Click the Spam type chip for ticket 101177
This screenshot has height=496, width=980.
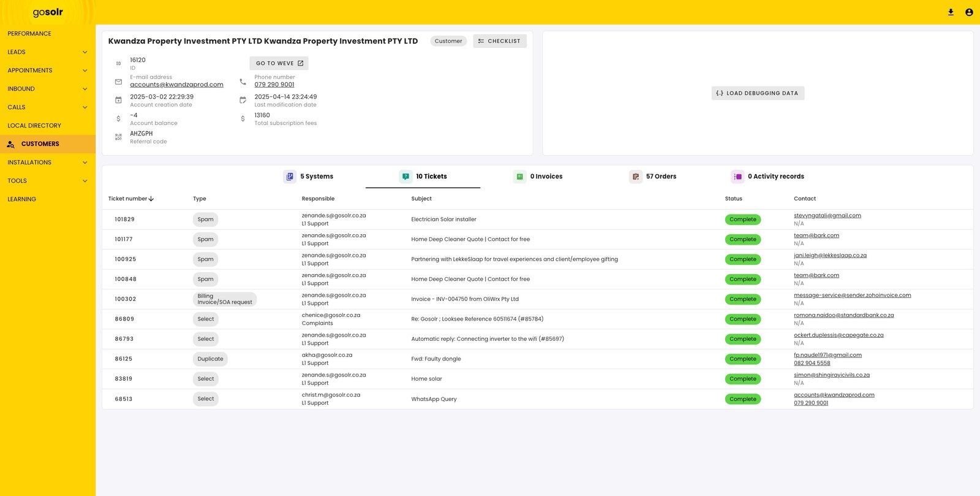[206, 240]
